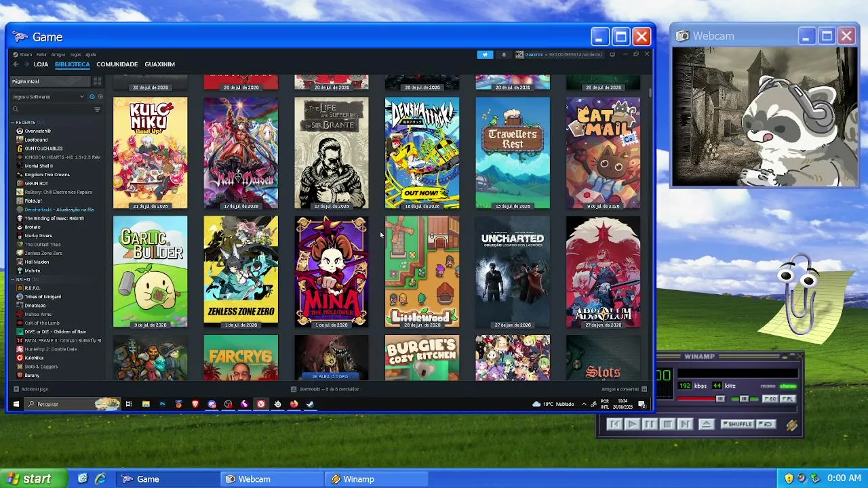Image resolution: width=868 pixels, height=488 pixels.
Task: Open Brave browser in the streamed taskbar
Action: tap(195, 404)
